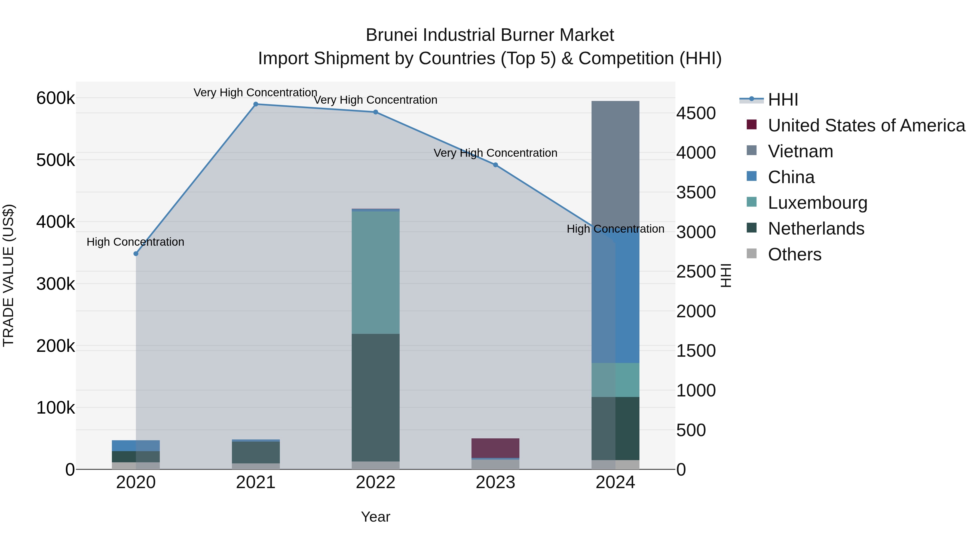Click the Vietnam bar segment in 2024
The image size is (980, 551).
coord(615,164)
